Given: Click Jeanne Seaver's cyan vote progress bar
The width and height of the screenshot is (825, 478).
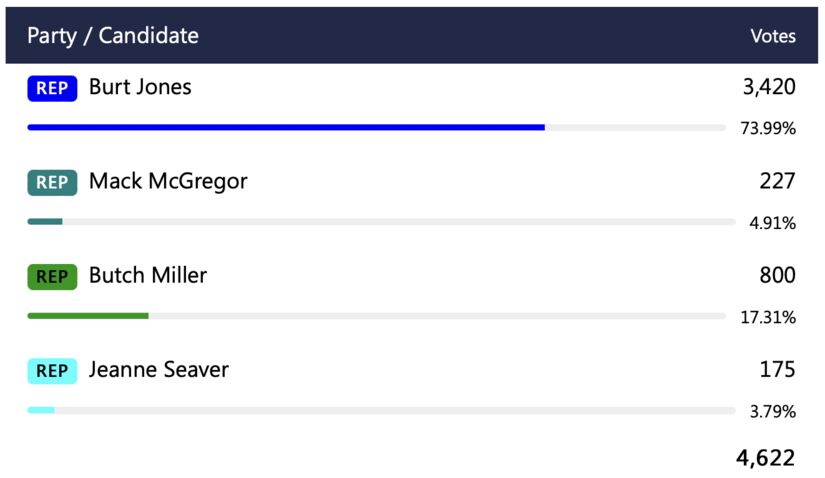Looking at the screenshot, I should click(x=41, y=410).
